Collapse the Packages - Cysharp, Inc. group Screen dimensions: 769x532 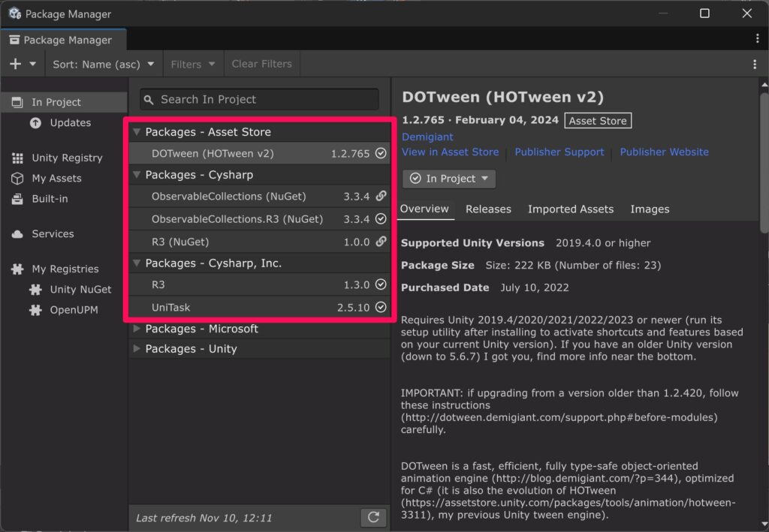[137, 263]
